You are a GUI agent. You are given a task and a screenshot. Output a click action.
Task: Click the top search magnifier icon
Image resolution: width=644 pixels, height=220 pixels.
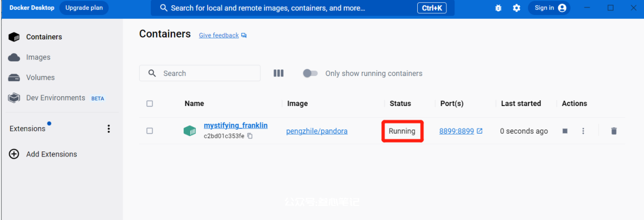tap(164, 8)
